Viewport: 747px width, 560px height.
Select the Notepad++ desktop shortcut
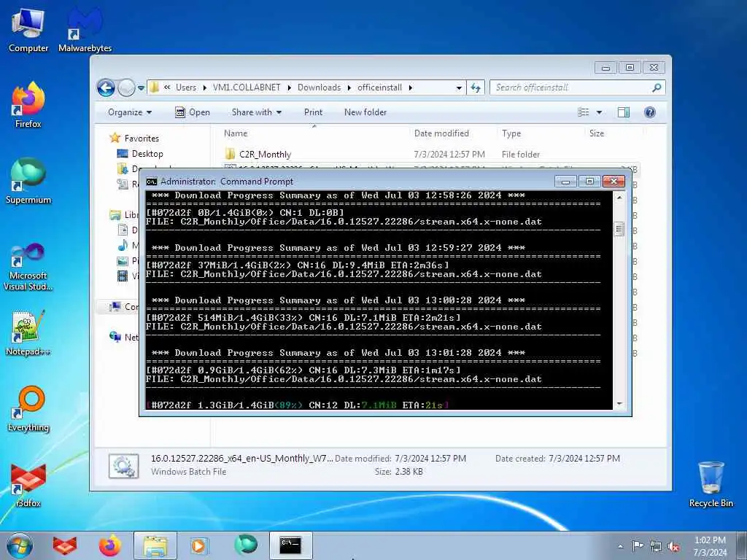coord(28,333)
